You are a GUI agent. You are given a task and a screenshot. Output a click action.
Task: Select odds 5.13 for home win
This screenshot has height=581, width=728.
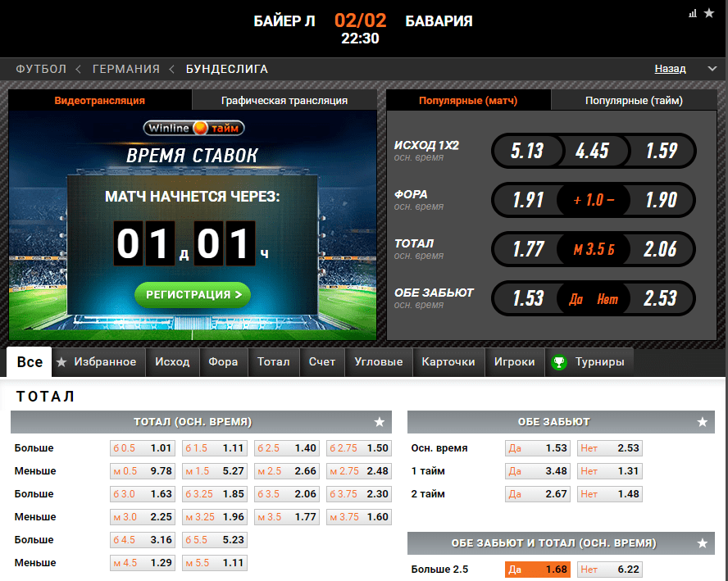(527, 151)
